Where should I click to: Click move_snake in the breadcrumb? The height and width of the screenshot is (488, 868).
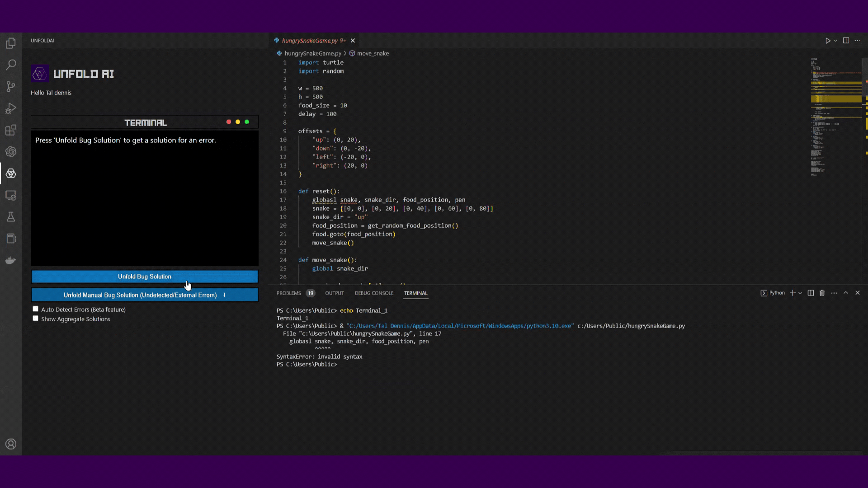tap(373, 53)
